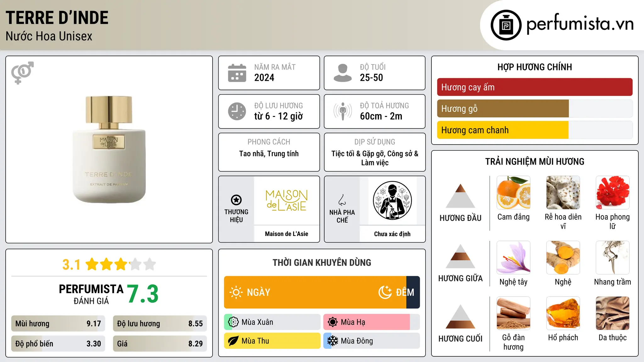Image resolution: width=644 pixels, height=362 pixels.
Task: Click the 3.1 star rating number
Action: click(x=71, y=265)
